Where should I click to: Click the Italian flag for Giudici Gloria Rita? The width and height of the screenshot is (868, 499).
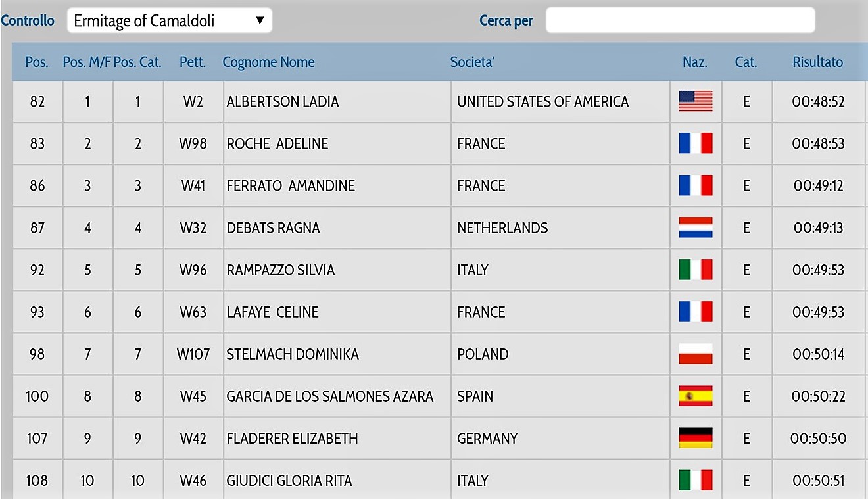coord(696,480)
